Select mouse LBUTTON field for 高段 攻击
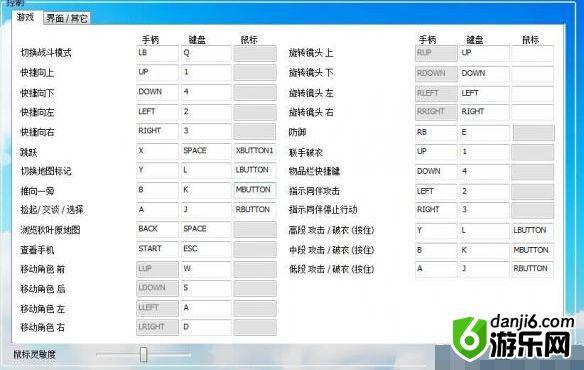 (533, 231)
